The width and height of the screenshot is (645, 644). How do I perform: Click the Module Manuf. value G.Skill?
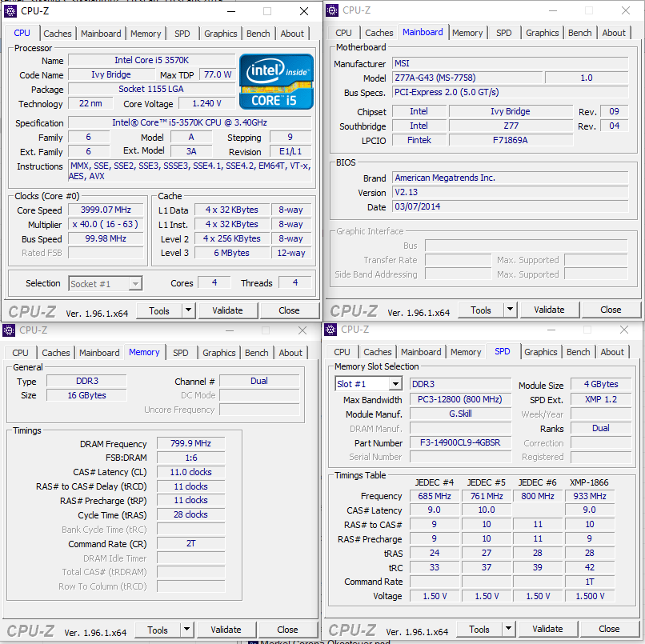click(x=460, y=414)
